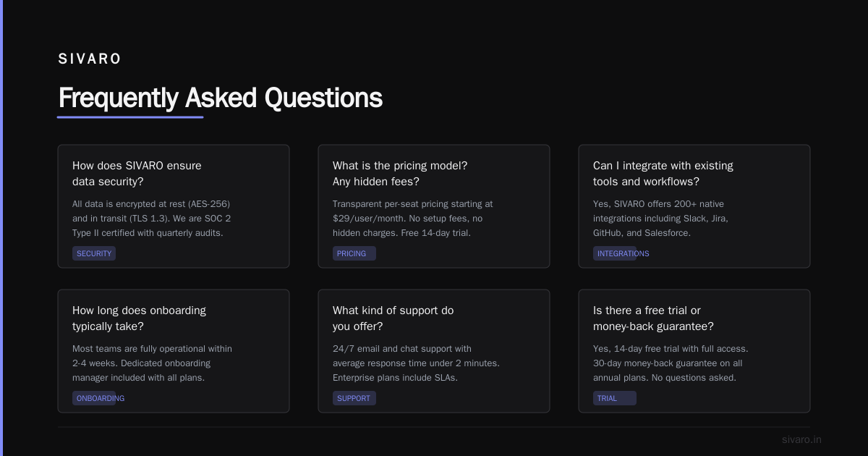Select the SECURITY tag

94,253
